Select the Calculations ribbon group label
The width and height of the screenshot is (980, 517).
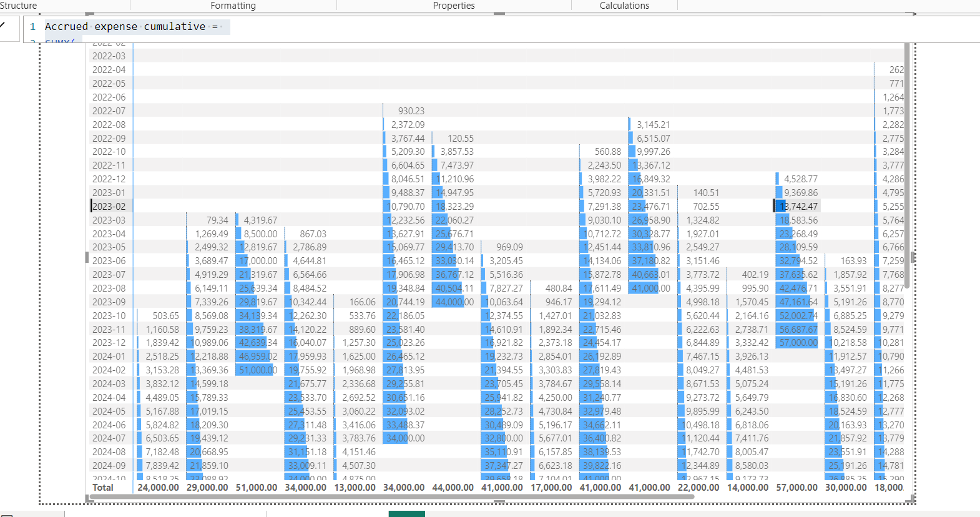[624, 6]
